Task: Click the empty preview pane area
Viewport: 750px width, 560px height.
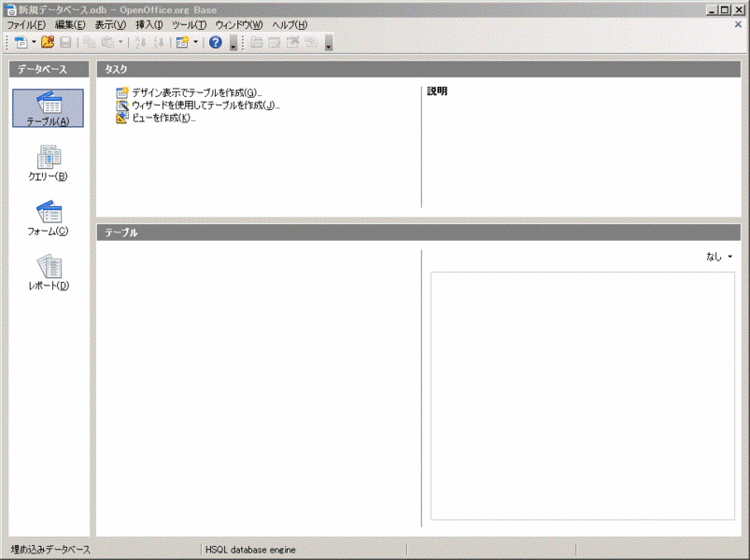Action: click(582, 396)
